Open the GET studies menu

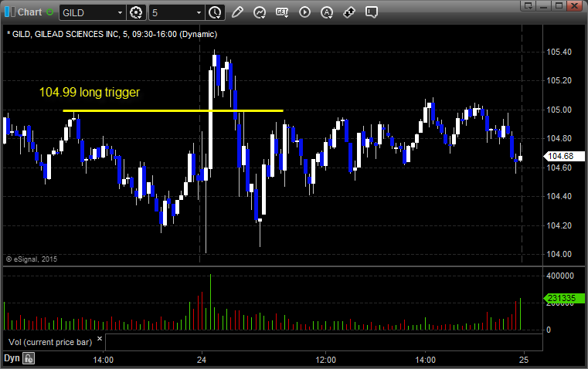[282, 12]
